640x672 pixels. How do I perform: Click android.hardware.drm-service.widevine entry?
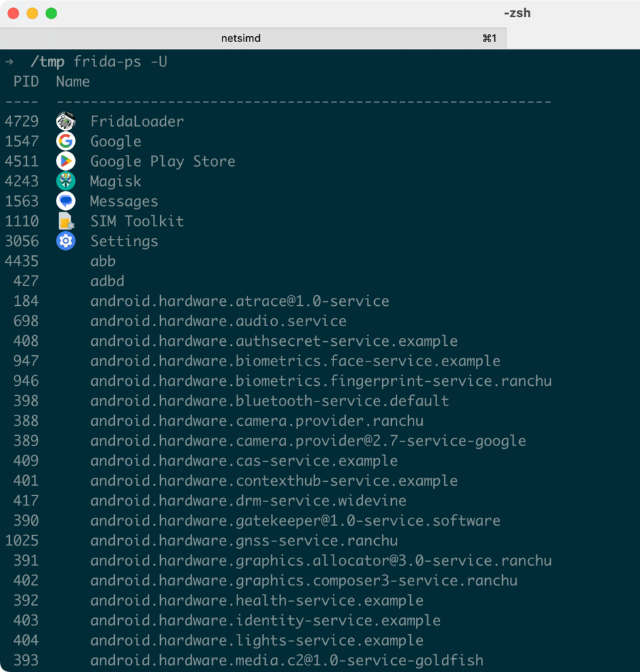point(248,501)
